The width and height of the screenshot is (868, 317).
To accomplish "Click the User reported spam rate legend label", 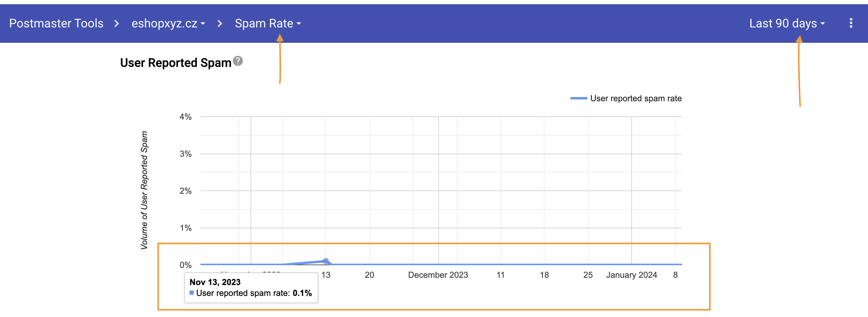I will tap(636, 98).
